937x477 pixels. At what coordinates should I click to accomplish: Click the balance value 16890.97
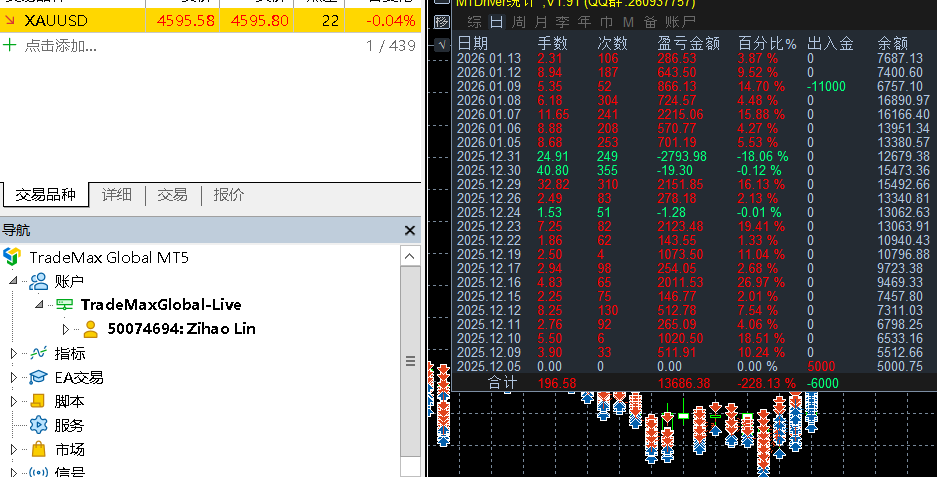point(904,100)
